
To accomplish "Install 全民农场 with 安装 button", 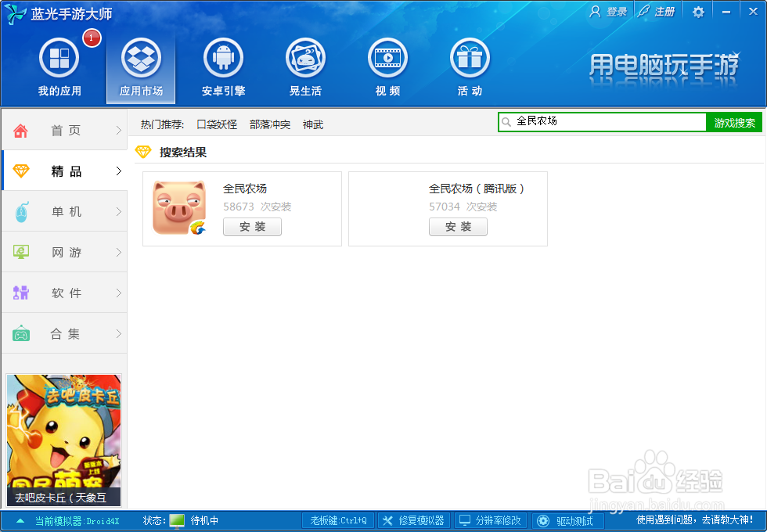I will point(252,227).
